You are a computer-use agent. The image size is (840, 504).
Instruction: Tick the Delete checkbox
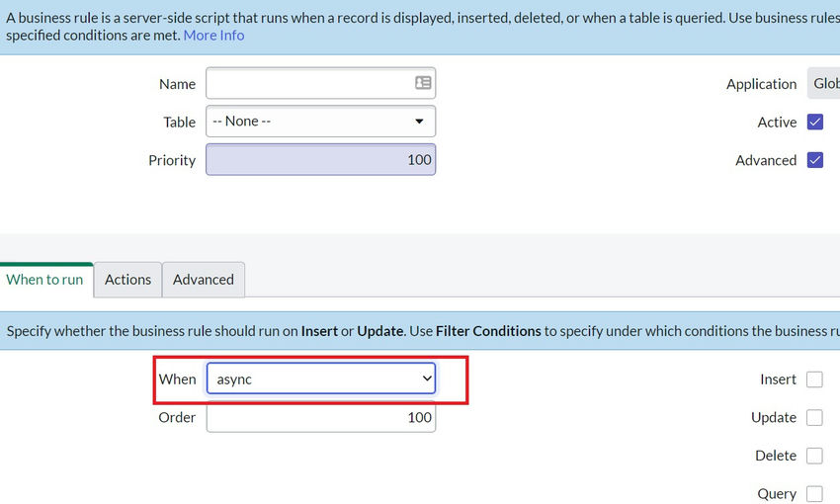coord(814,456)
